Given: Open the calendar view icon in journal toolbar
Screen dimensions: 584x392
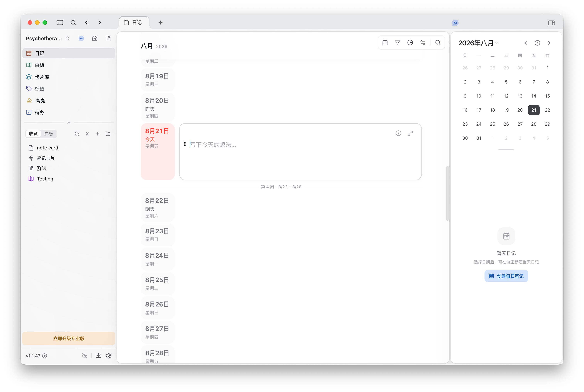Looking at the screenshot, I should point(385,43).
